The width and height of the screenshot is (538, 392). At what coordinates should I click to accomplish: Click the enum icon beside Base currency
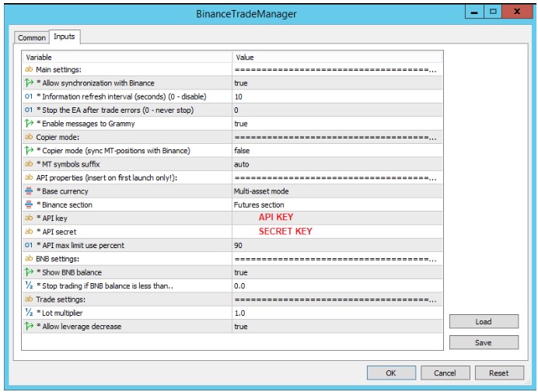pos(29,191)
